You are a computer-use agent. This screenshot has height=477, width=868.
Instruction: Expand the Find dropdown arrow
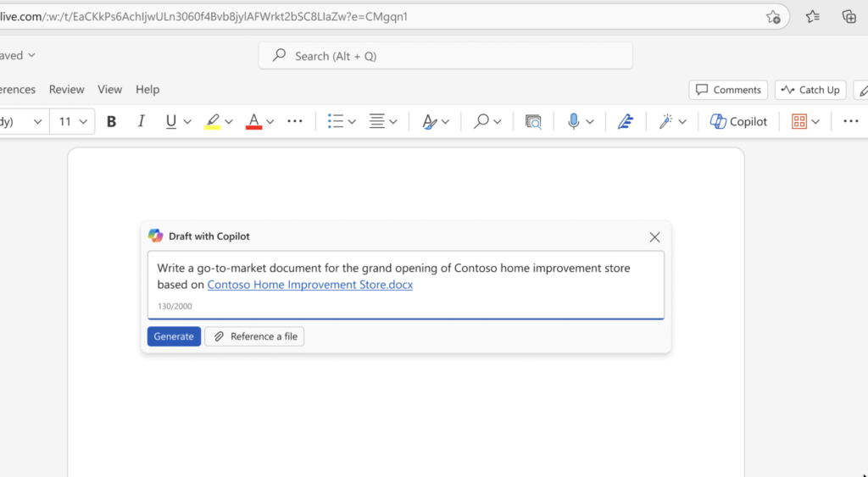(x=497, y=122)
